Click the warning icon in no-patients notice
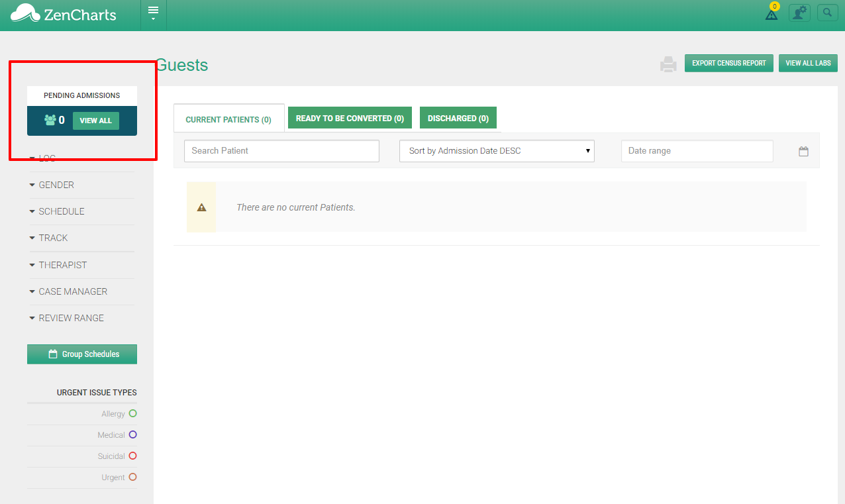845x504 pixels. pyautogui.click(x=201, y=207)
